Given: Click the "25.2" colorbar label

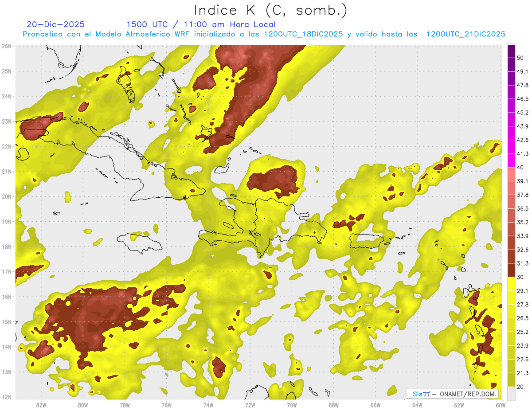Looking at the screenshot, I should click(x=522, y=332).
